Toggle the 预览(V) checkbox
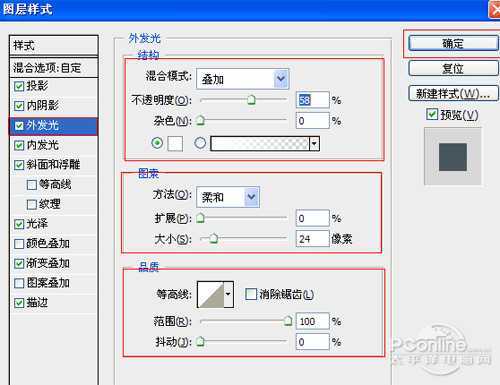This screenshot has height=385, width=500. 432,114
